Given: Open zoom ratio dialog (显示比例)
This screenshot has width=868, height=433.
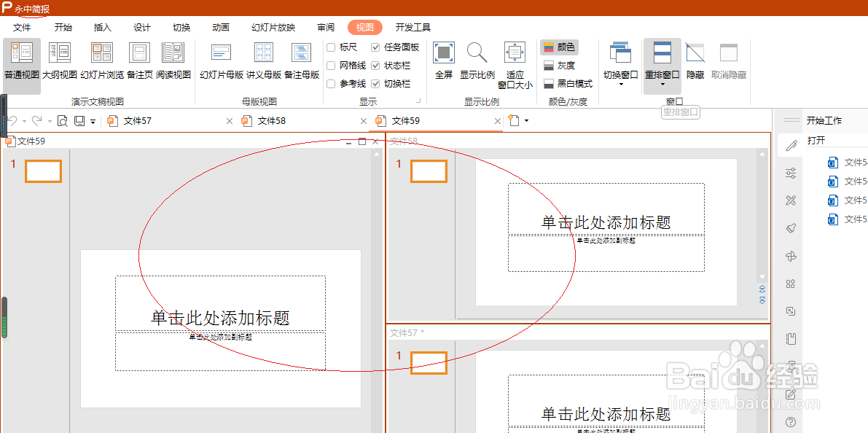Looking at the screenshot, I should 477,61.
